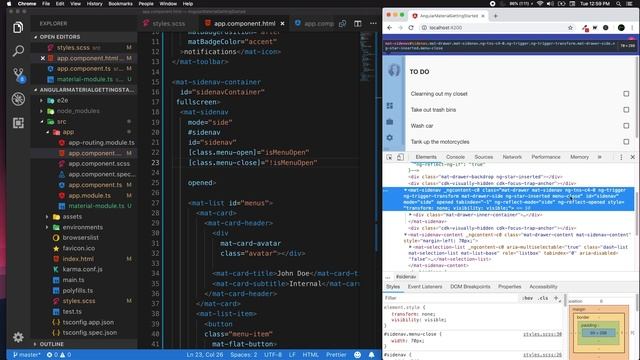Check the Tank up the motorcycles item
The width and height of the screenshot is (640, 360).
[x=626, y=142]
